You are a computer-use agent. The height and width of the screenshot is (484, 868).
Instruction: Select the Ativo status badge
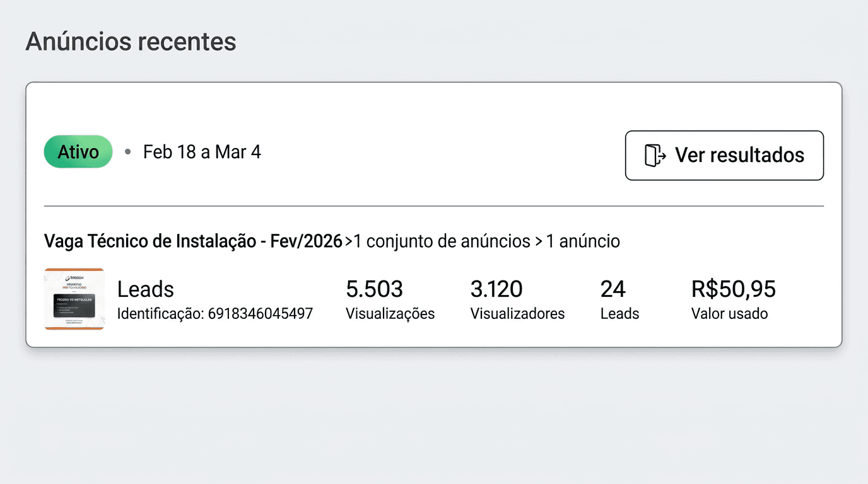pos(77,151)
